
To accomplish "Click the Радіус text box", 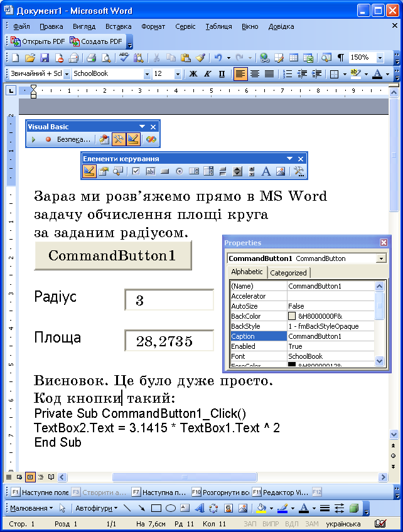I will pos(169,300).
